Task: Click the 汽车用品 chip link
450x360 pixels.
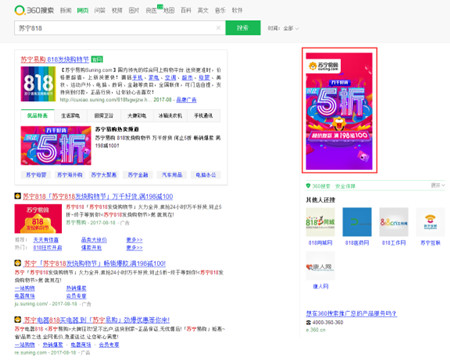Action: [172, 175]
